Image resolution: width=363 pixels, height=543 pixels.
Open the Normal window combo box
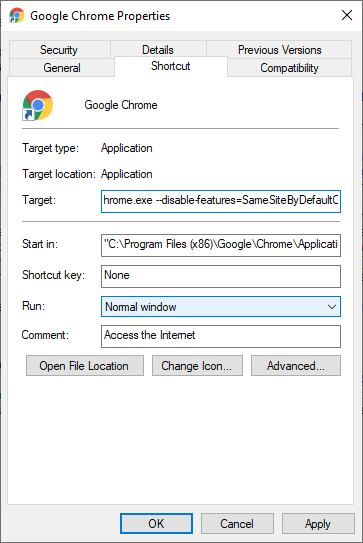pos(221,306)
